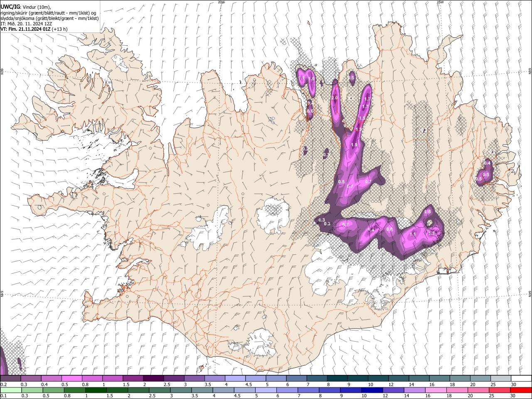Select the light purple 14 rain-scale swatch

click(415, 390)
